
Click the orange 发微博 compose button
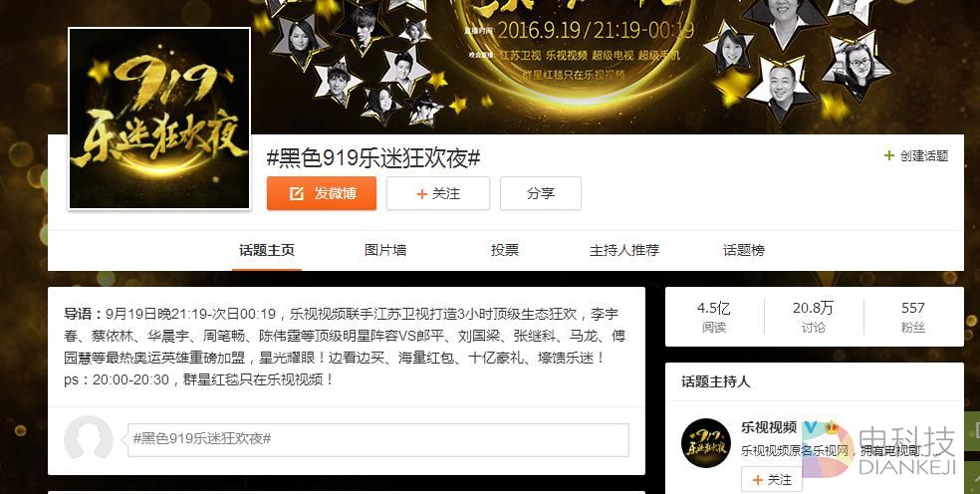click(322, 193)
